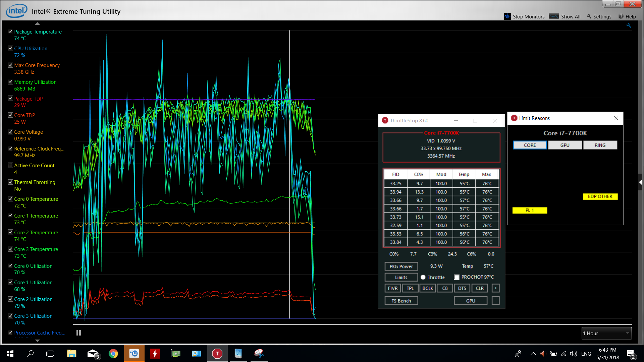The width and height of the screenshot is (644, 362).
Task: Switch to Intel XTU taskbar icon
Action: 134,354
